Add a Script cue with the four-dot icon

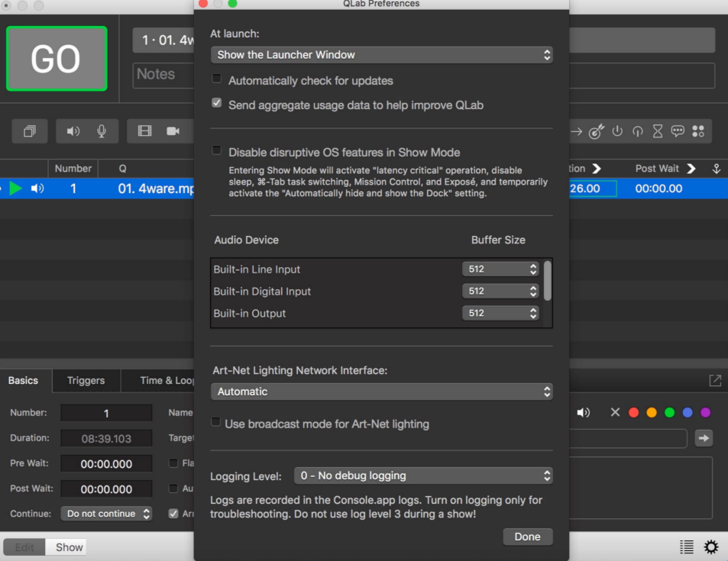tap(698, 131)
